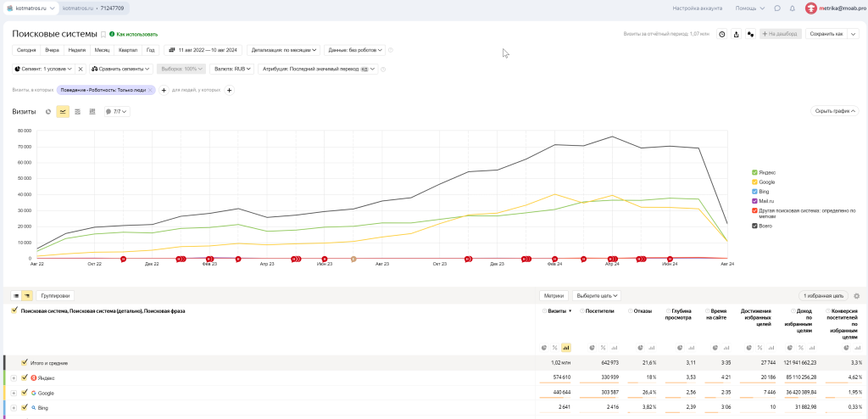This screenshot has width=868, height=419.
Task: Bookmark the Поисковые системы report
Action: click(x=103, y=35)
